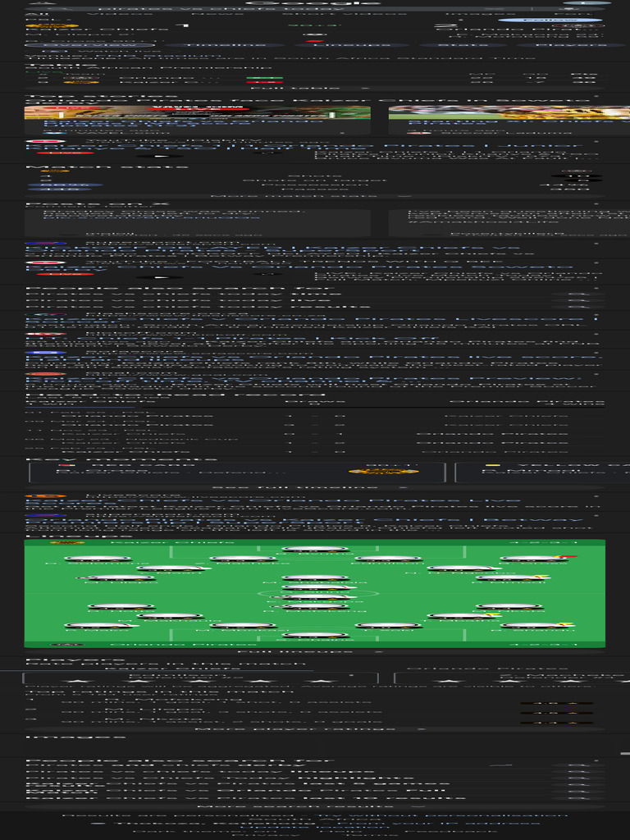Image resolution: width=630 pixels, height=840 pixels.
Task: Expand More player ratings
Action: [315, 728]
